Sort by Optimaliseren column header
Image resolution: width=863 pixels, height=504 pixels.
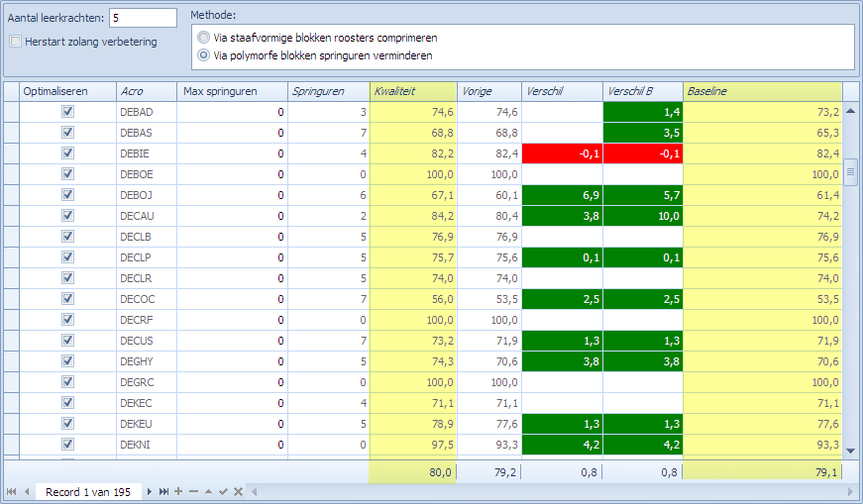pyautogui.click(x=67, y=91)
